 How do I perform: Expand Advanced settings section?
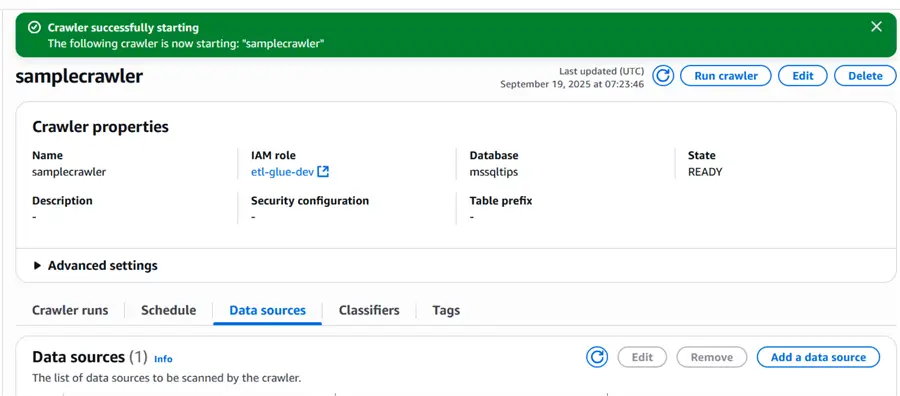coord(95,266)
